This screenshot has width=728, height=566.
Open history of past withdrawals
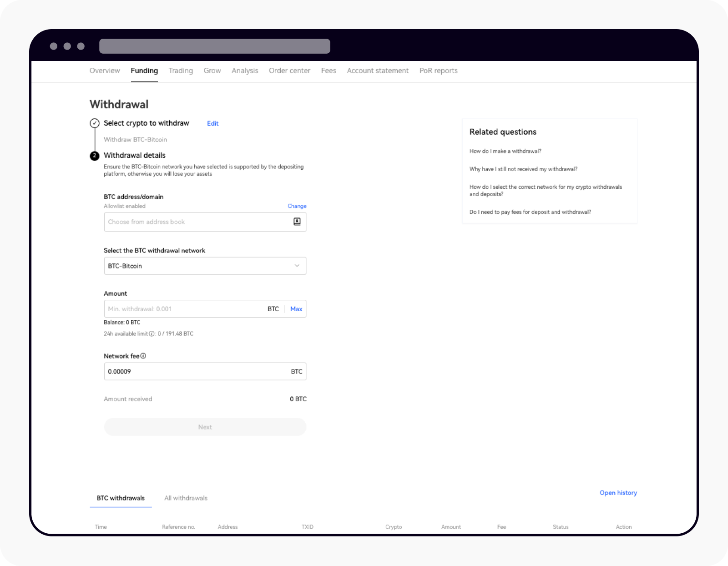click(618, 493)
